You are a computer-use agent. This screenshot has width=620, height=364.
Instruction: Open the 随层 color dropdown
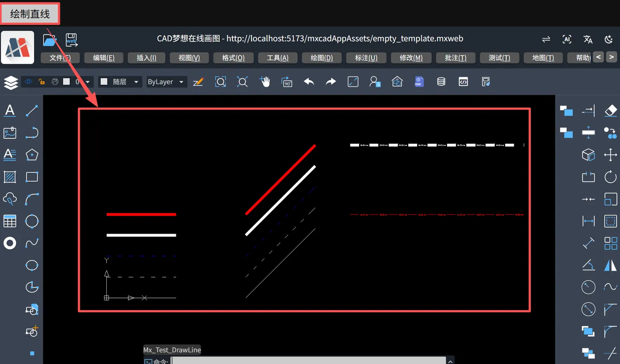[x=120, y=82]
